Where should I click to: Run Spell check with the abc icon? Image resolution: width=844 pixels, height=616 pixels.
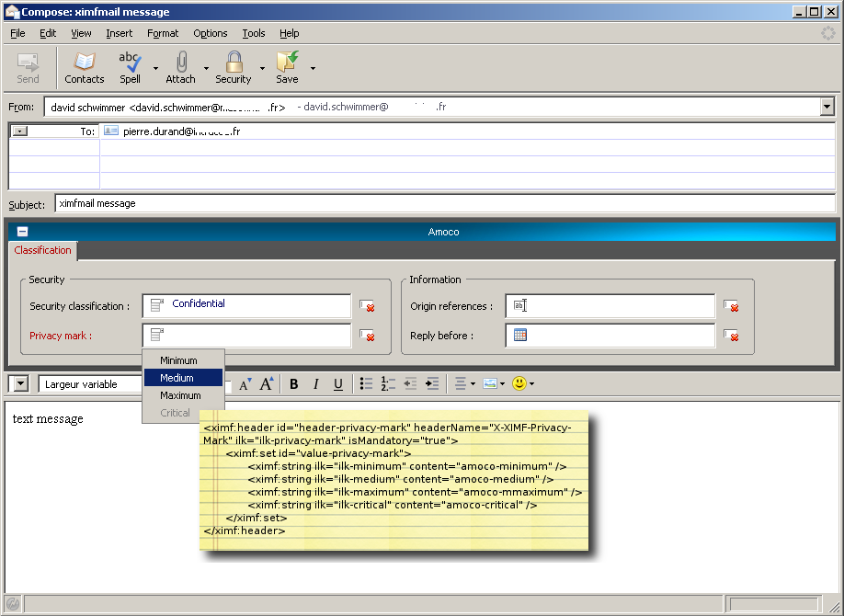click(x=129, y=66)
